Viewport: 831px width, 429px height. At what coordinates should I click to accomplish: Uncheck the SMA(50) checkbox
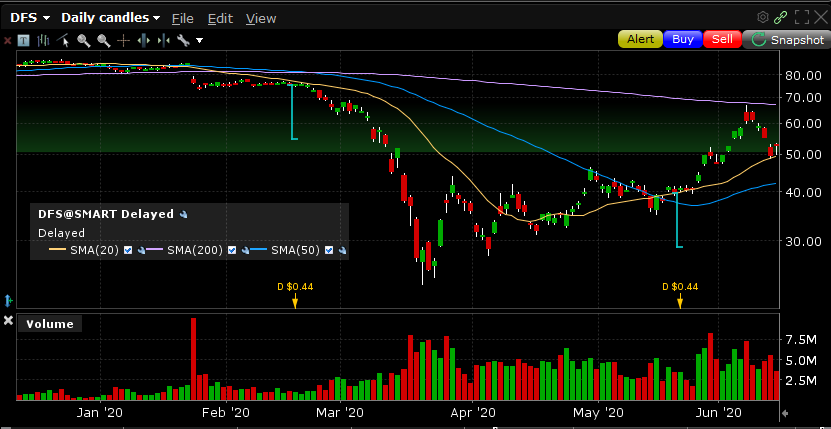point(329,250)
